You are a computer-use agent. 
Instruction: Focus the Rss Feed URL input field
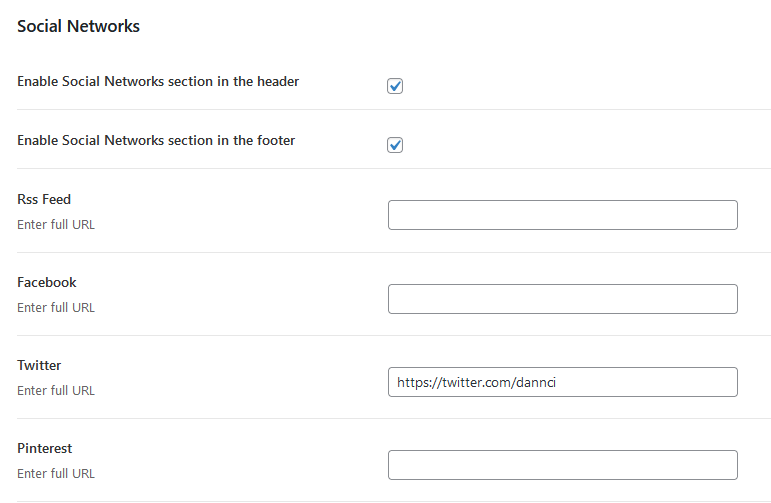pyautogui.click(x=562, y=215)
